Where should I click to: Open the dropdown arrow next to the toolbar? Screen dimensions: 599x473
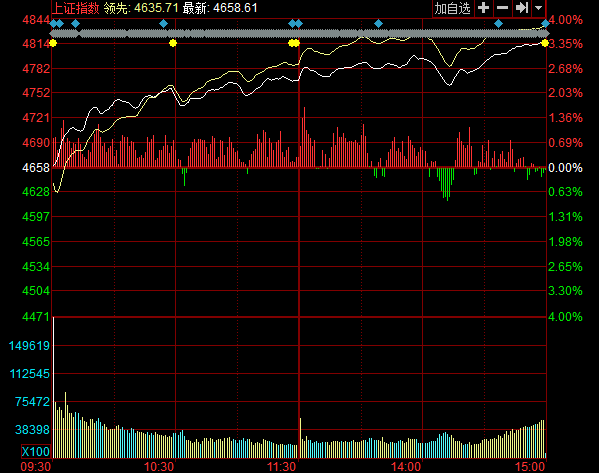pos(538,8)
